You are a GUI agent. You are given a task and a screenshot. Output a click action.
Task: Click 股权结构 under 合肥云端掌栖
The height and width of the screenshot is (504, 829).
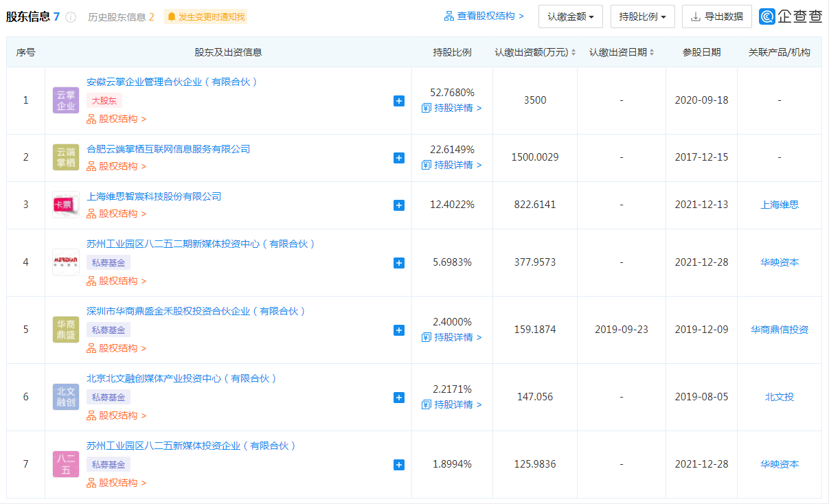tap(117, 166)
